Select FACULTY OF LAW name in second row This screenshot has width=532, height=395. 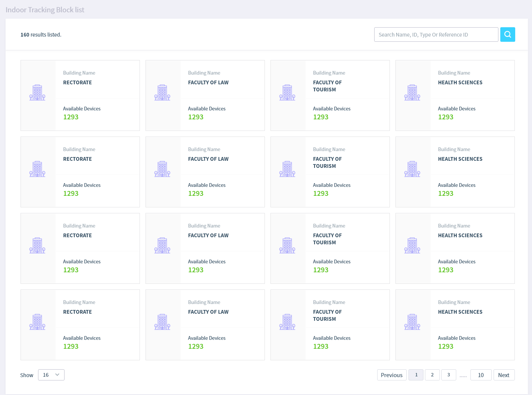(208, 159)
